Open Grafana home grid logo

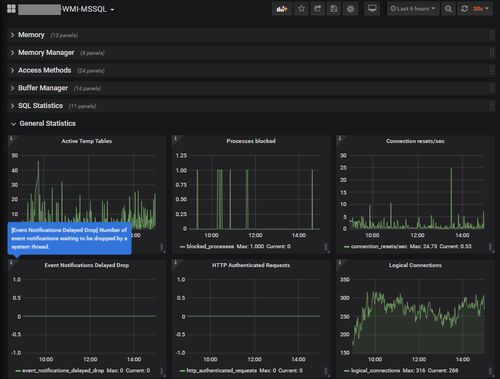click(11, 9)
